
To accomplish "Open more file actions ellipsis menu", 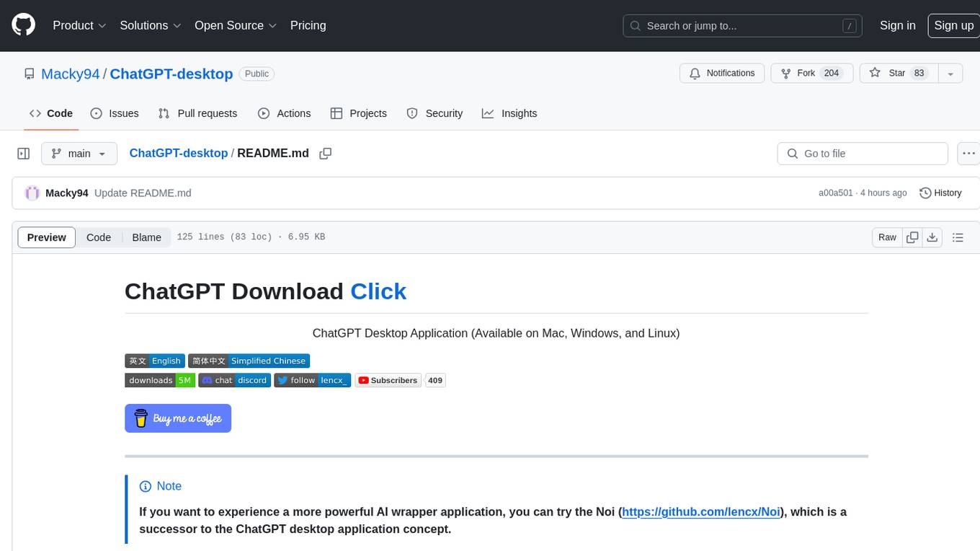I will click(x=968, y=154).
